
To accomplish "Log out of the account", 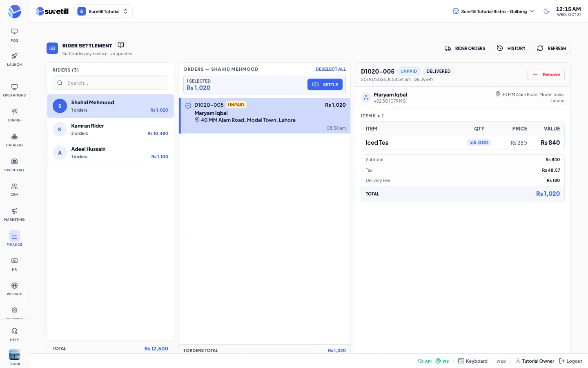I will [570, 361].
